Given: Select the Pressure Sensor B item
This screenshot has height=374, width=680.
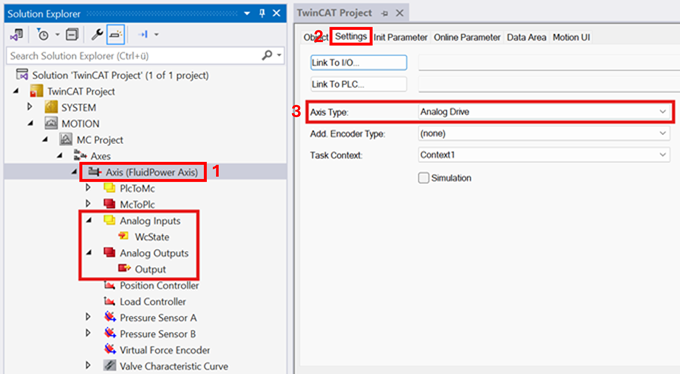Looking at the screenshot, I should click(158, 334).
